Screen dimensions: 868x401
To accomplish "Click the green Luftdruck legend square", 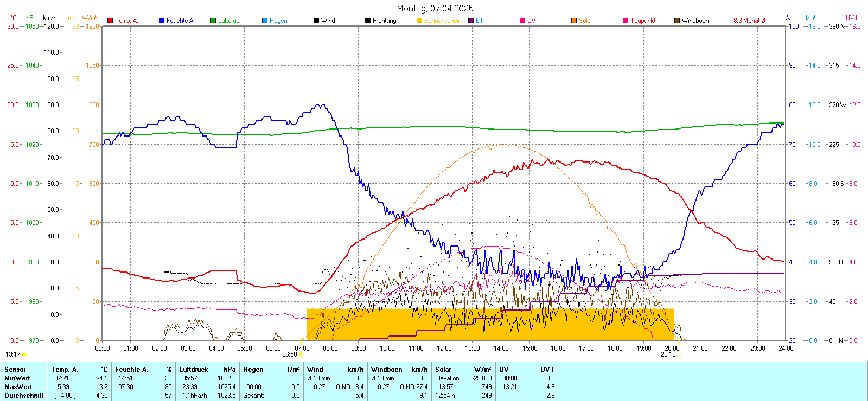I will 213,21.
